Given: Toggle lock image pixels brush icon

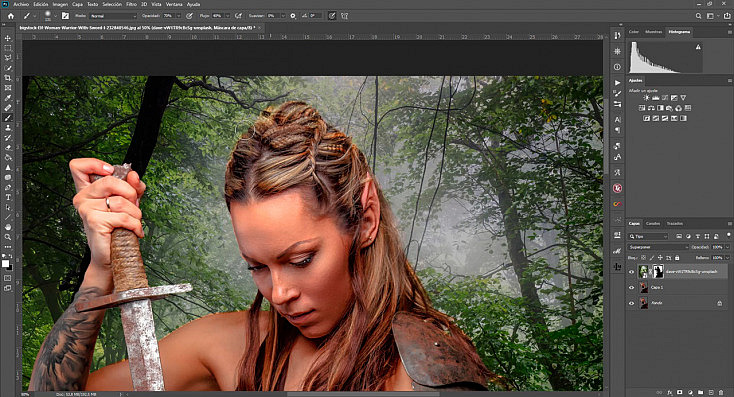Looking at the screenshot, I should [x=652, y=257].
